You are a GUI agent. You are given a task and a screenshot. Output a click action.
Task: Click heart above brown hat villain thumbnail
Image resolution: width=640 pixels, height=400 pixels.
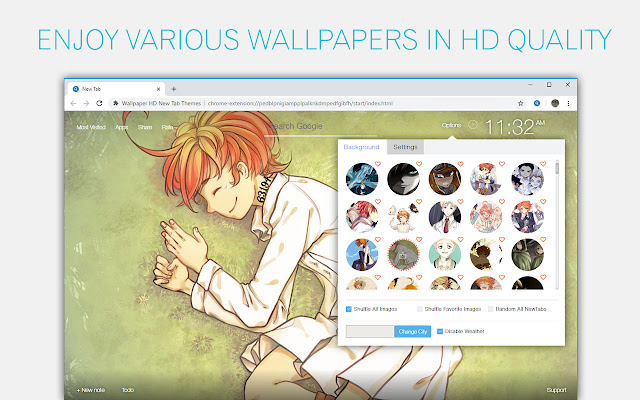460,164
